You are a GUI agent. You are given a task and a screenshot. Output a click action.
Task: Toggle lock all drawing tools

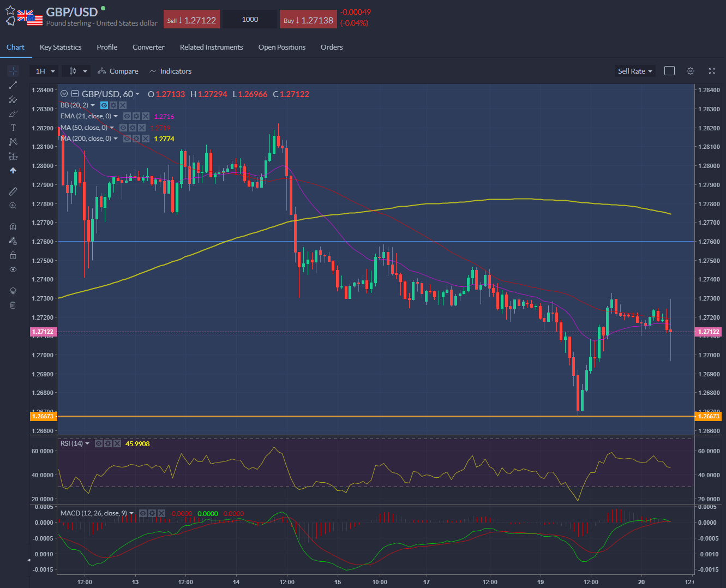pos(13,255)
